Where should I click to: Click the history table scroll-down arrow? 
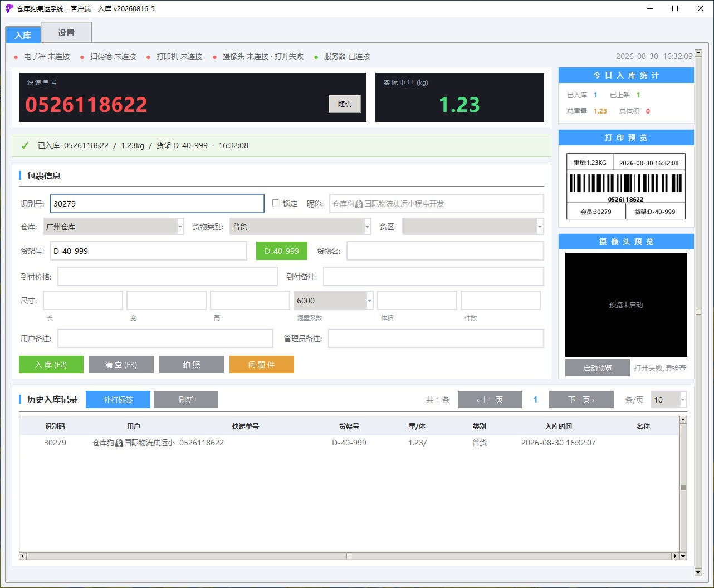pyautogui.click(x=683, y=556)
